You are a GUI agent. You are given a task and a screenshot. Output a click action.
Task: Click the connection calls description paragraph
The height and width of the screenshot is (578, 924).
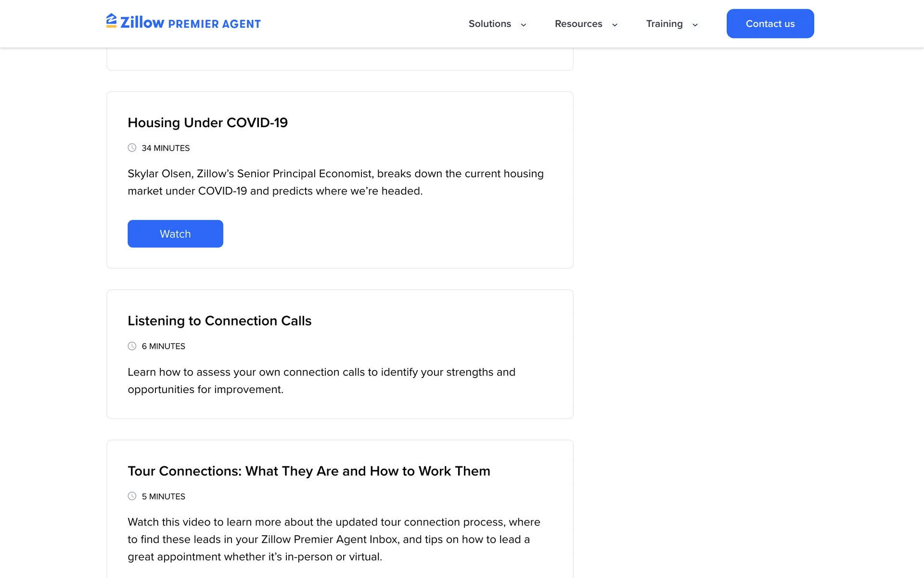[x=321, y=381]
